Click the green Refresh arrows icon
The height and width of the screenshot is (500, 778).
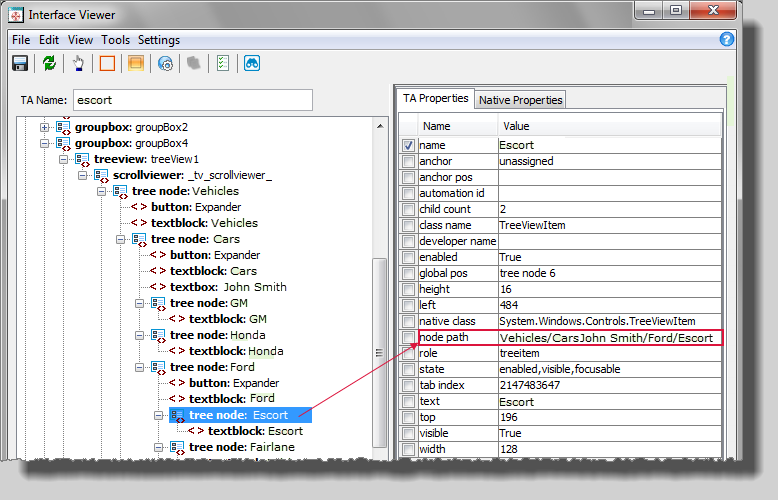[x=49, y=63]
